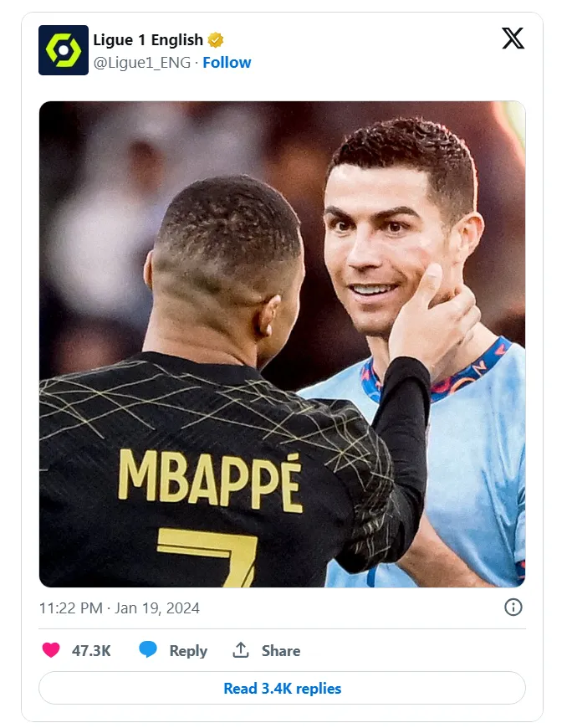The width and height of the screenshot is (572, 728).
Task: Click the Ligue 1 profile avatar logo
Action: click(64, 50)
